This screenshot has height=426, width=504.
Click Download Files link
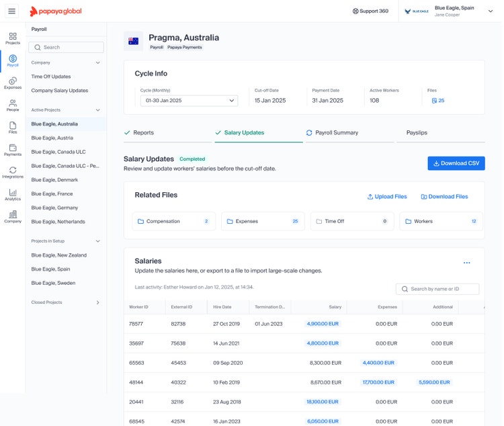point(445,196)
